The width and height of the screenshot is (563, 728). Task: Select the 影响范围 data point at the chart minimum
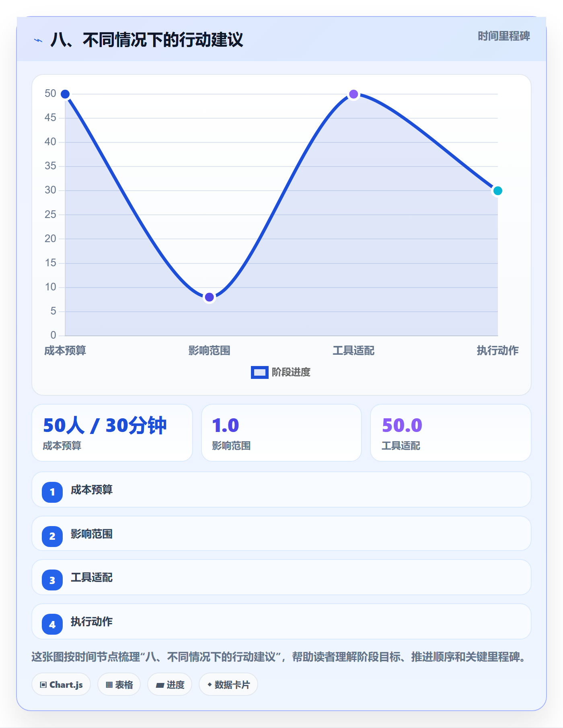(x=209, y=297)
